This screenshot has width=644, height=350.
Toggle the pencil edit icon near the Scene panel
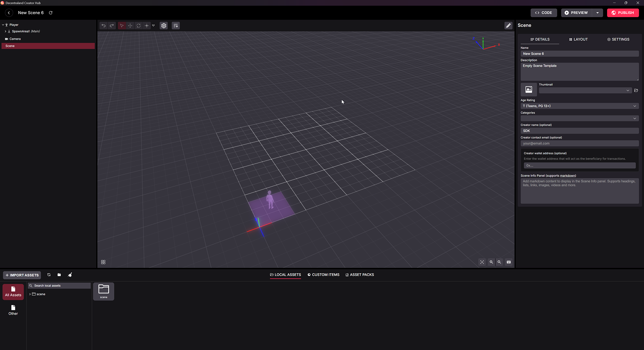tap(508, 25)
